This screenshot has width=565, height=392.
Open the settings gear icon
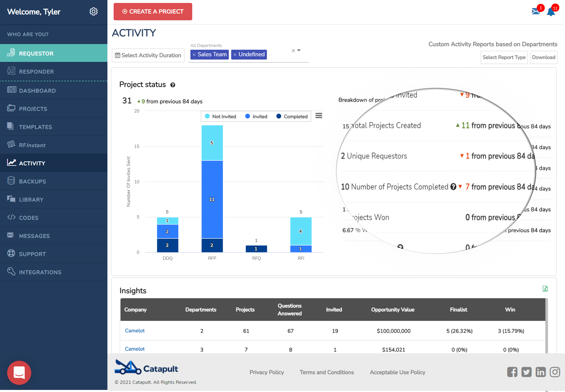click(93, 11)
